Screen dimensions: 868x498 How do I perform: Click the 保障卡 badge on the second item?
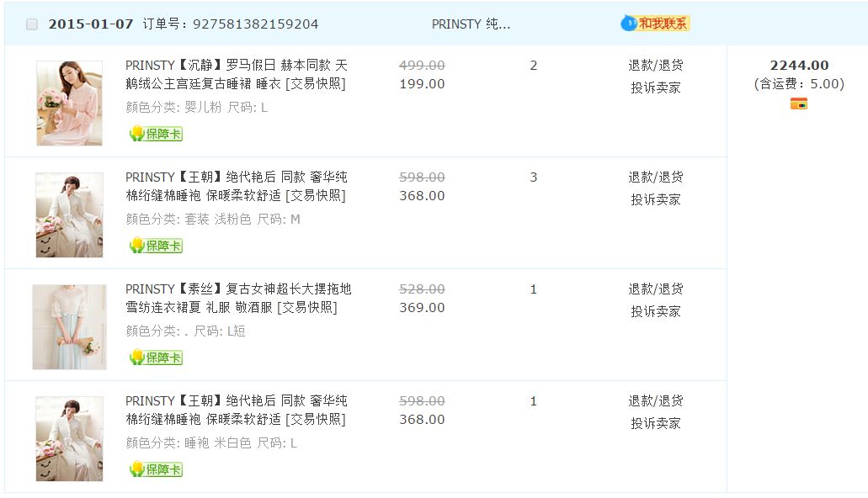tap(156, 246)
